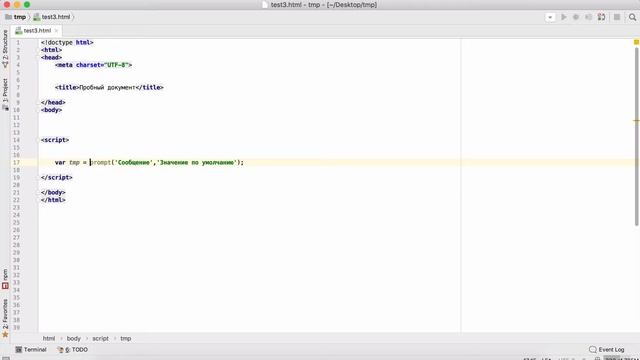Click the '<!doctype html>' line
The height and width of the screenshot is (360, 640).
tap(67, 42)
